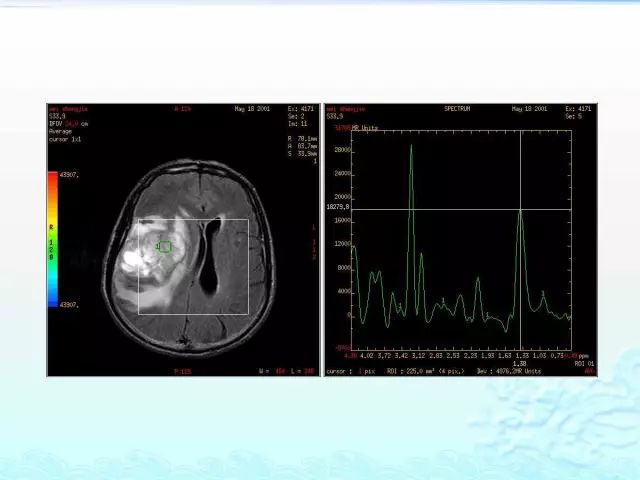Click the green ROI 1 box on the tumor
640x480 pixels.
[165, 247]
